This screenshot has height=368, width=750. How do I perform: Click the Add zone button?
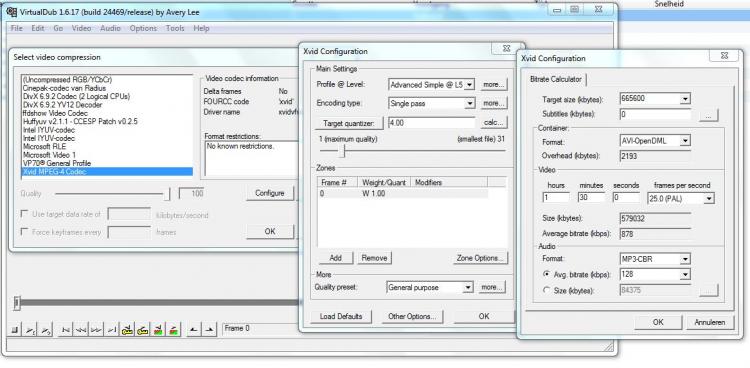pyautogui.click(x=335, y=258)
